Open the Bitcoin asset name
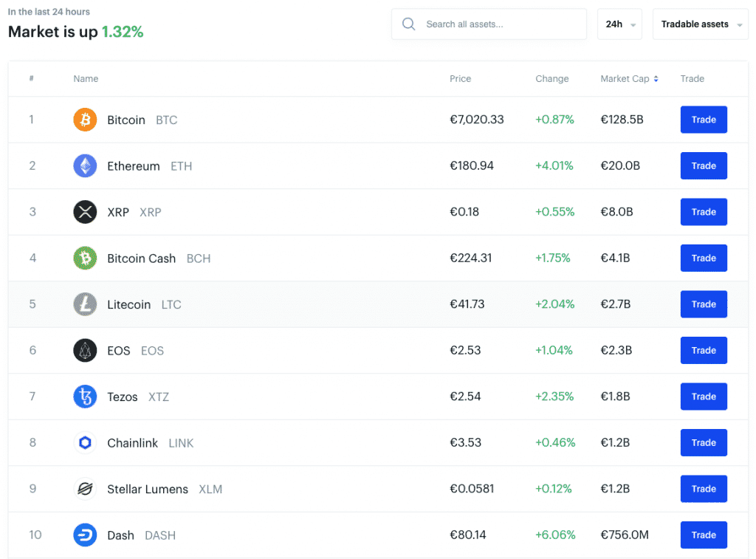This screenshot has width=756, height=559. (x=126, y=120)
